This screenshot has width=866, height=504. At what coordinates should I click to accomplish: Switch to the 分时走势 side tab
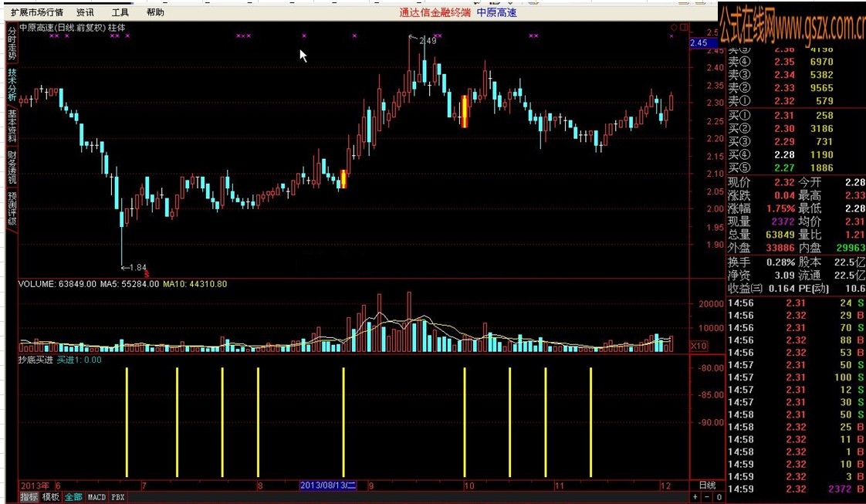(x=12, y=44)
